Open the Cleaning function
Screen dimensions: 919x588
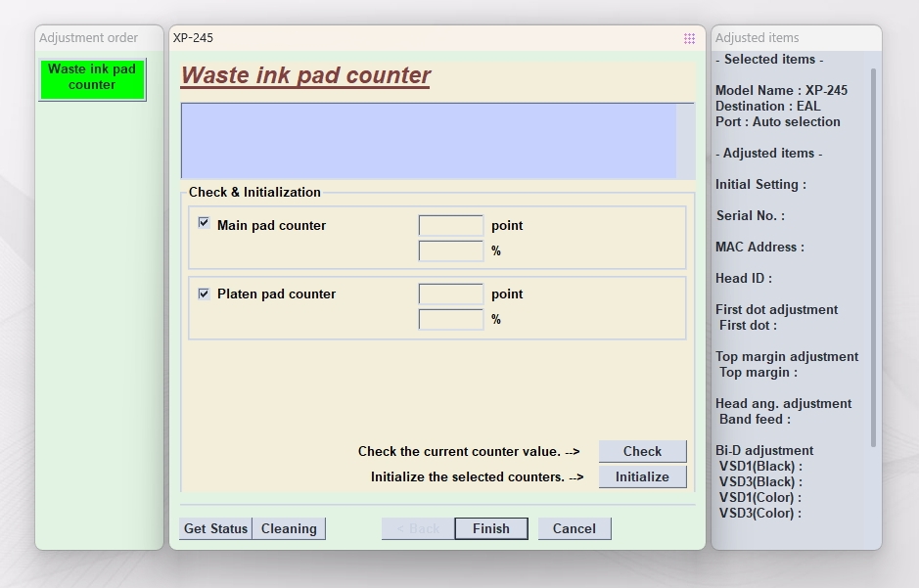pyautogui.click(x=289, y=528)
